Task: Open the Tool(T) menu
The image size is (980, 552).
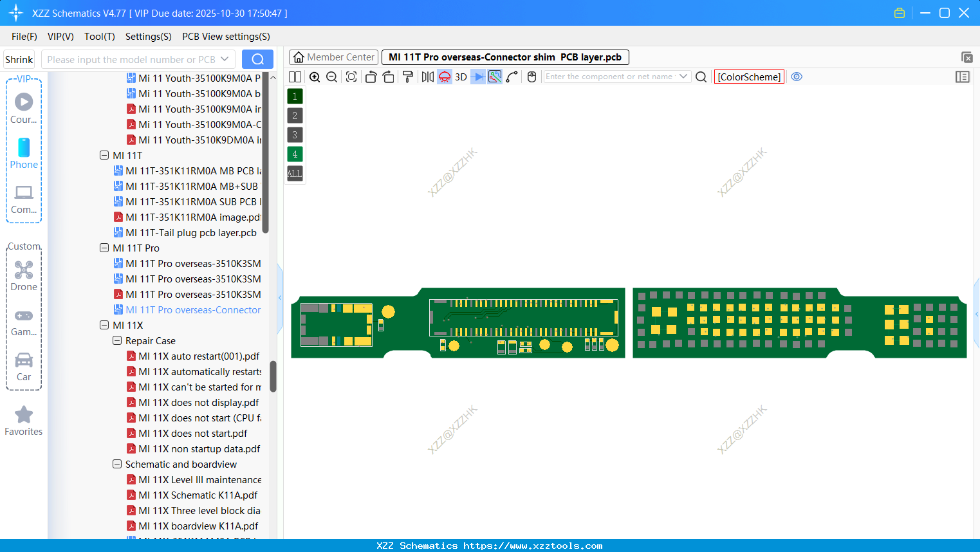Action: (x=99, y=37)
